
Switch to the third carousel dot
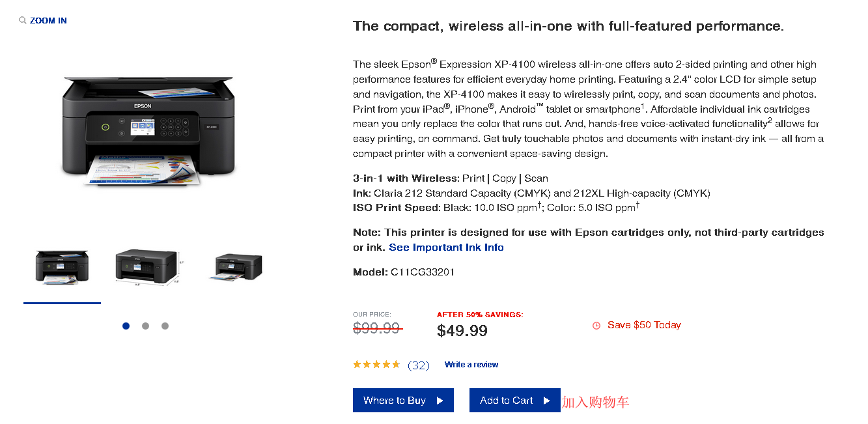(165, 326)
